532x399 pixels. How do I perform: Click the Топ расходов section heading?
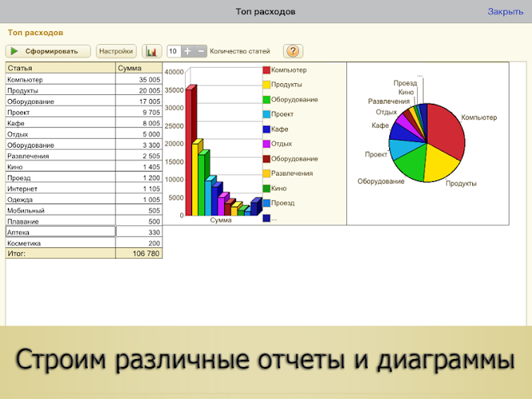click(35, 33)
